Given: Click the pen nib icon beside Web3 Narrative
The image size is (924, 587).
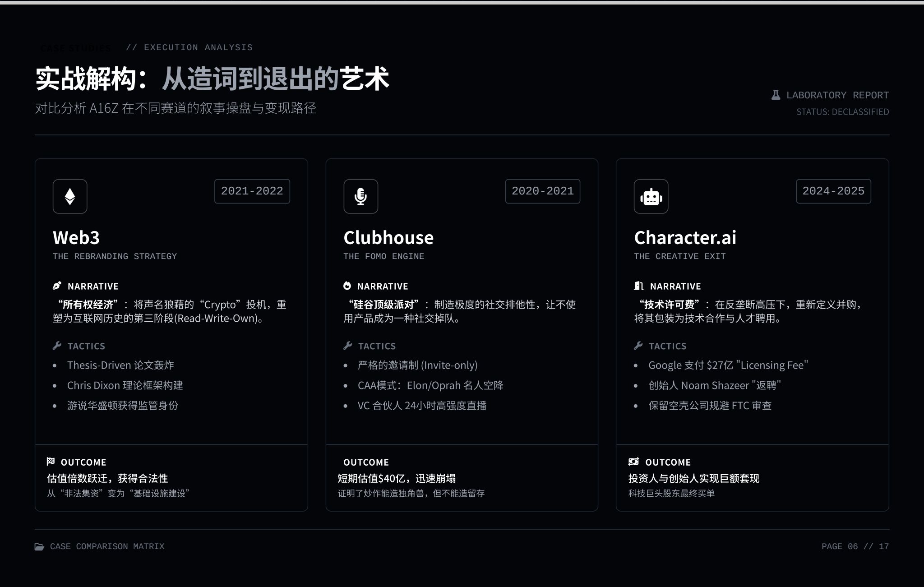Looking at the screenshot, I should 57,286.
